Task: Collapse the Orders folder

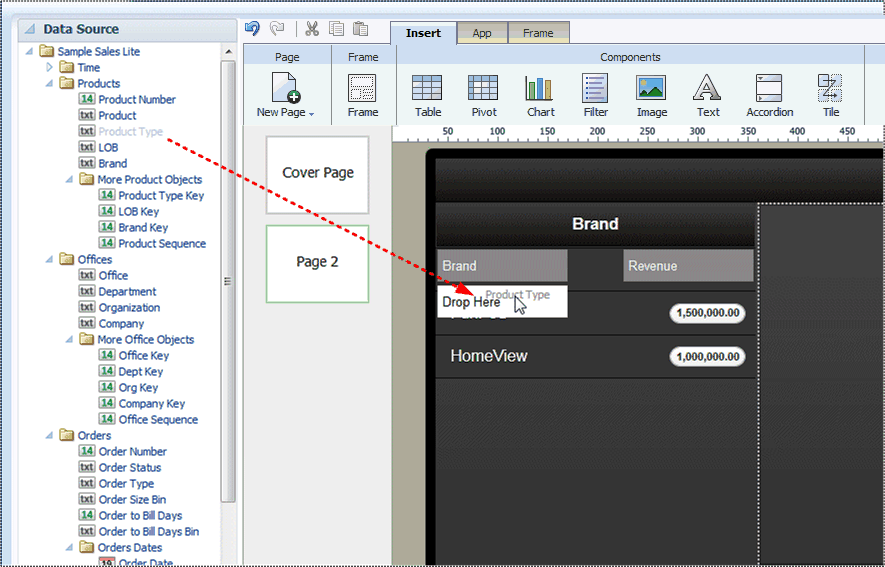Action: point(50,435)
